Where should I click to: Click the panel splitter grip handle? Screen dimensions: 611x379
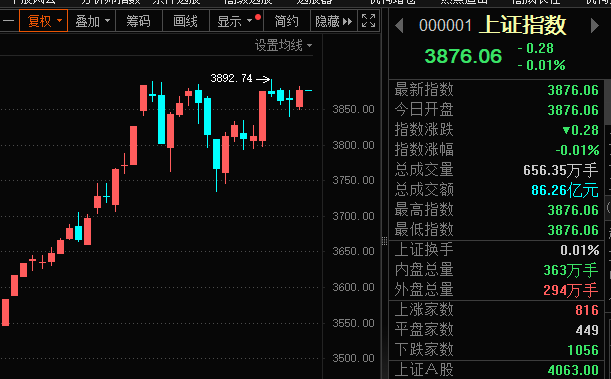(x=384, y=241)
